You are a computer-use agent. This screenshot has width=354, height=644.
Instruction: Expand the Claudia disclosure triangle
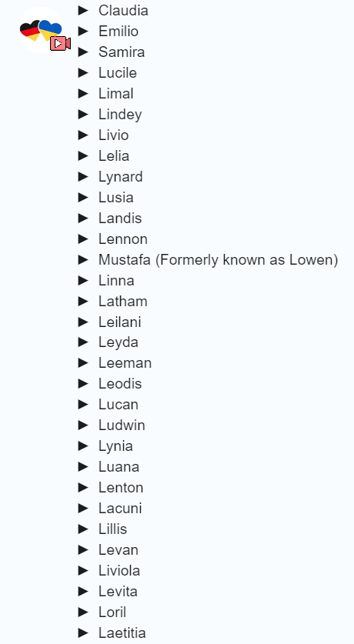[x=83, y=10]
